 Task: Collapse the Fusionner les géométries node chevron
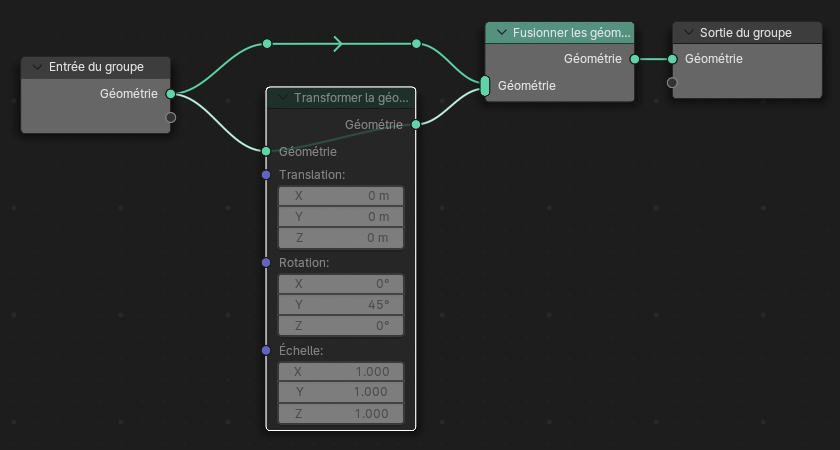pos(502,33)
